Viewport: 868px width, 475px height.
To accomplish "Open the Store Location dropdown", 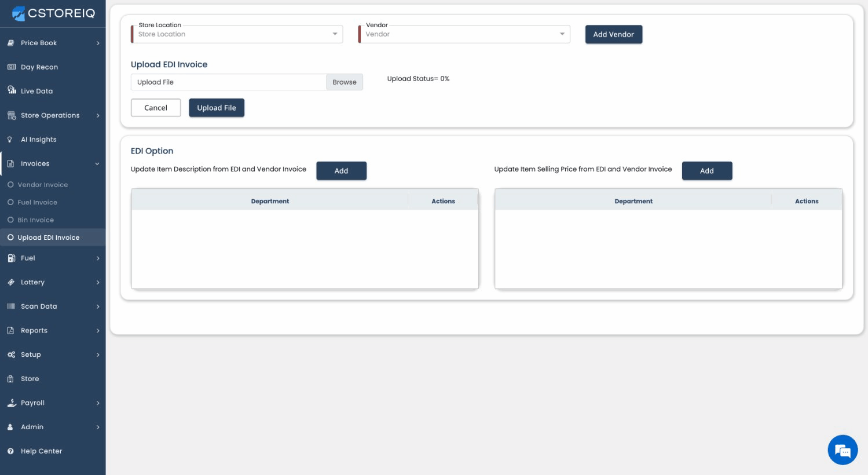I will tap(237, 34).
